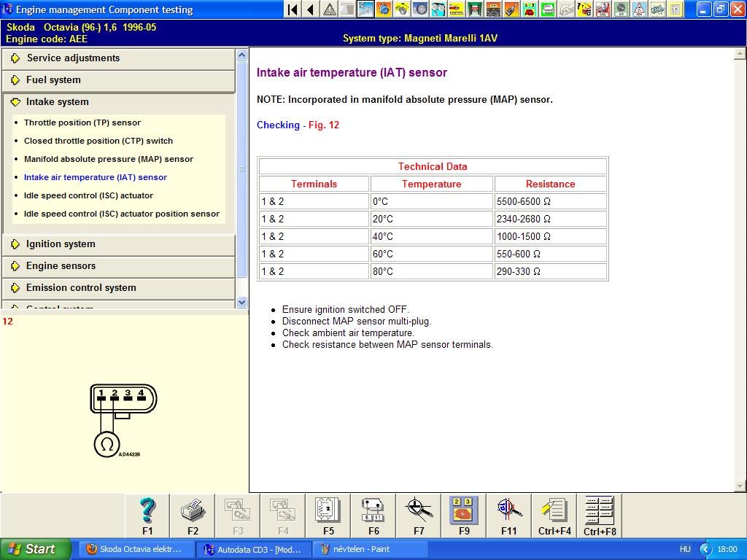Click the 550-600 Ω resistance cell
This screenshot has height=560, width=747.
point(550,254)
